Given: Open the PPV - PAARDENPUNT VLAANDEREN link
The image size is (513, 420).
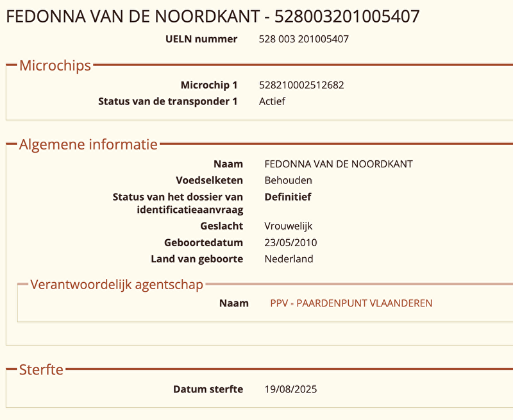Looking at the screenshot, I should 351,303.
